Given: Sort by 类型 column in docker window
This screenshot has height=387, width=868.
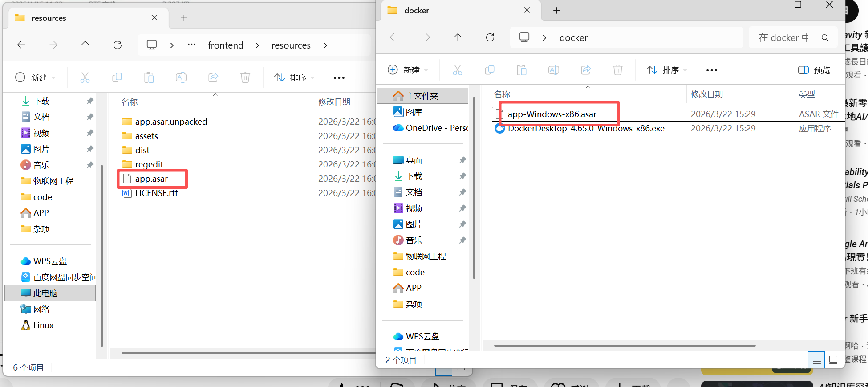Looking at the screenshot, I should [x=807, y=94].
